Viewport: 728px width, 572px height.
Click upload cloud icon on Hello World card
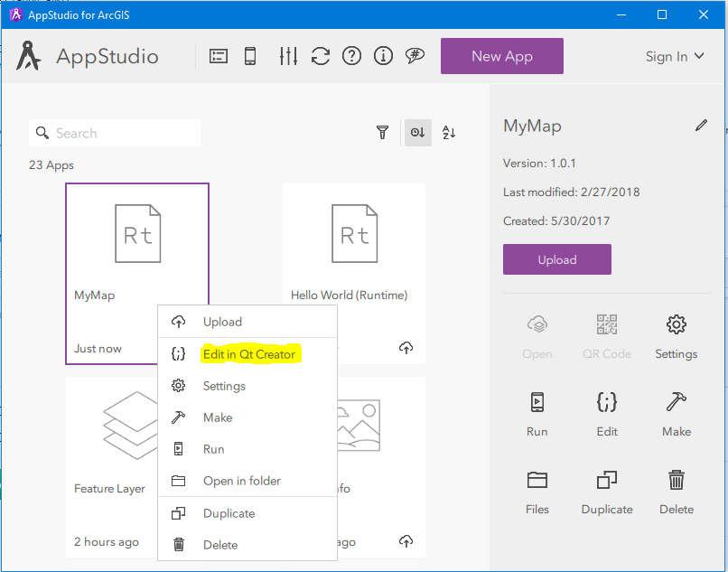point(406,348)
